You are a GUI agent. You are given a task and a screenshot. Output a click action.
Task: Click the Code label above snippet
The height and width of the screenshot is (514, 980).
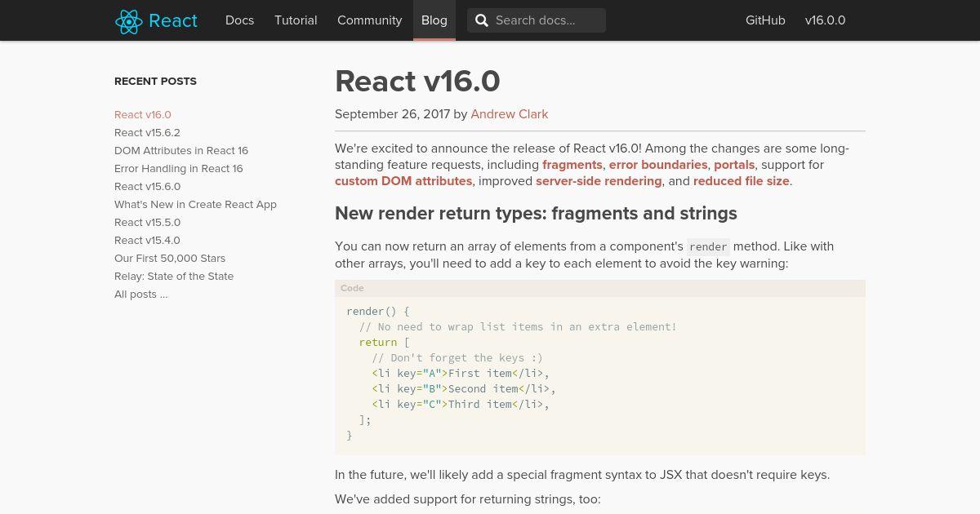(352, 288)
